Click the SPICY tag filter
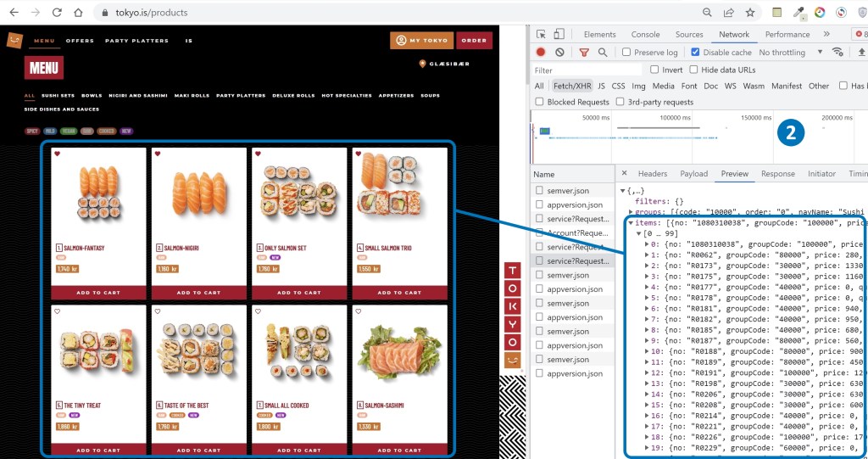 (x=32, y=132)
